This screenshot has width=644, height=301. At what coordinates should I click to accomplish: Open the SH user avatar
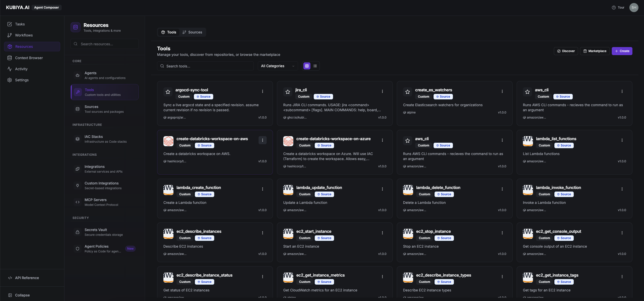click(x=634, y=8)
